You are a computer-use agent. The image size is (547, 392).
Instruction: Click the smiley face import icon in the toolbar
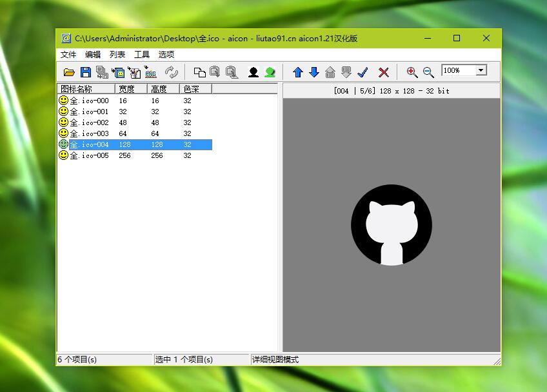pos(119,73)
